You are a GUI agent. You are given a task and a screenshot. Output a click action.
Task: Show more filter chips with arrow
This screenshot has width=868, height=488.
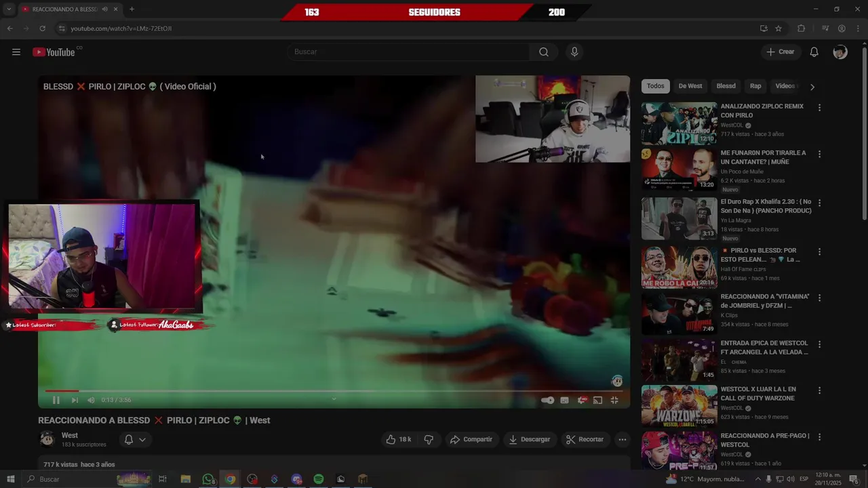point(812,87)
